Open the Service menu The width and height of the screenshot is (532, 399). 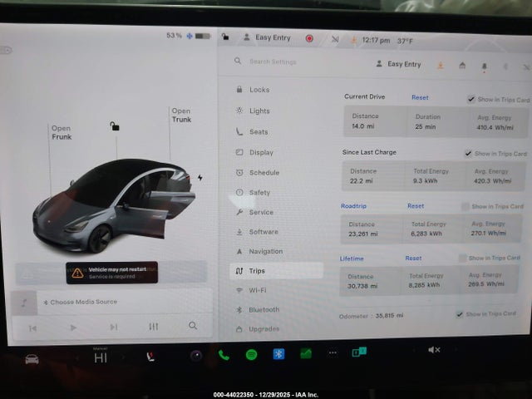(254, 213)
